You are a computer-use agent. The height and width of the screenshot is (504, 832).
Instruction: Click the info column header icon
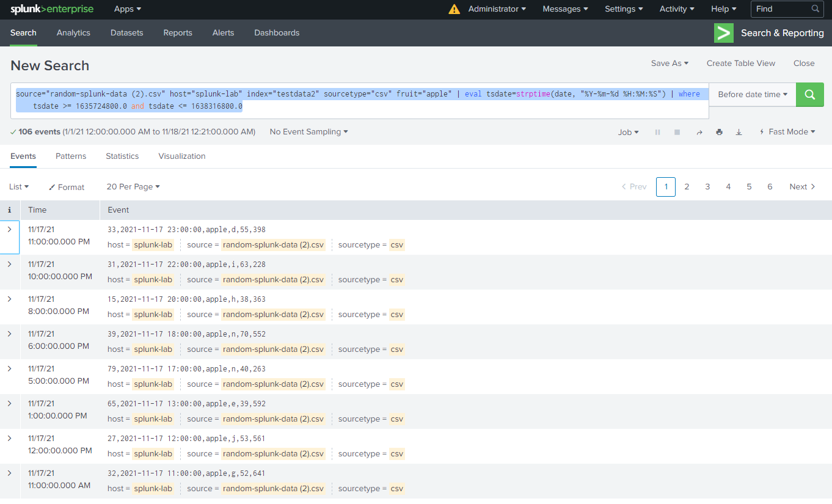click(x=9, y=210)
